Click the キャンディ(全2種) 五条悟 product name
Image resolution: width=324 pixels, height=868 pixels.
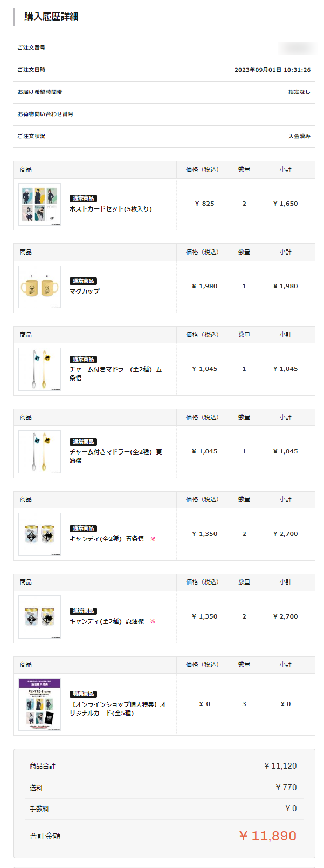click(x=107, y=539)
